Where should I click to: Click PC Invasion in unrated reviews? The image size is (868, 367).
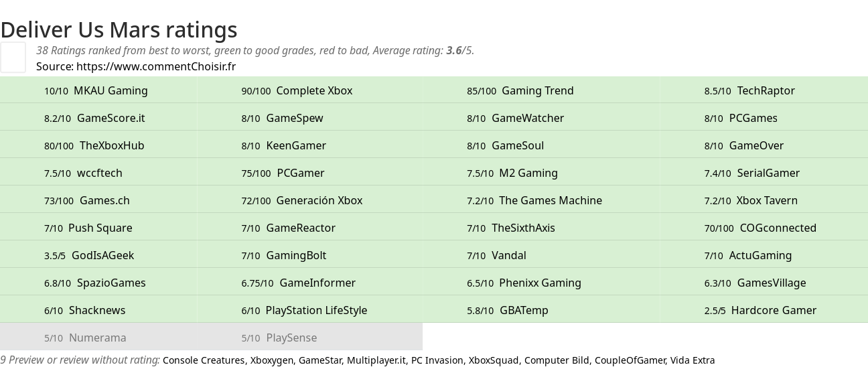pyautogui.click(x=437, y=360)
